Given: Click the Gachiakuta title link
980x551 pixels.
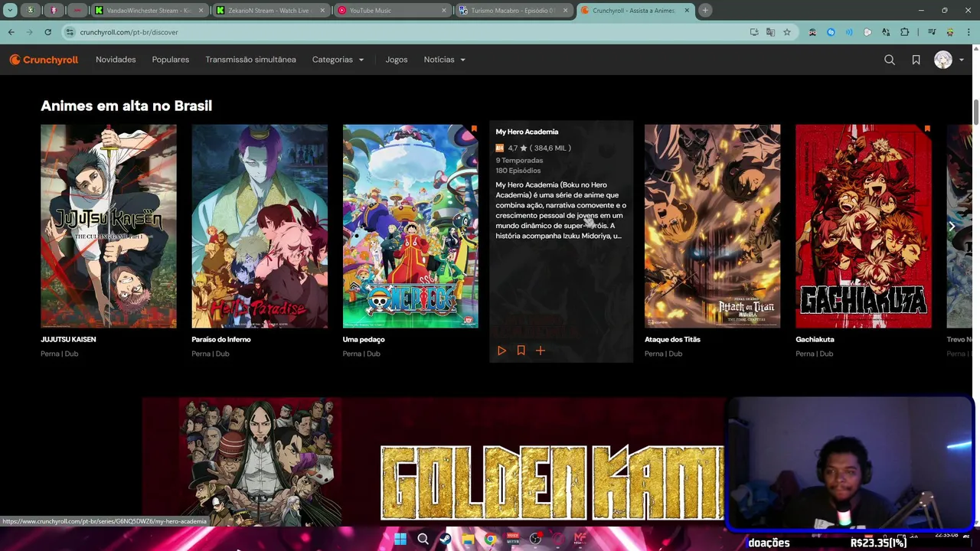Looking at the screenshot, I should coord(815,339).
